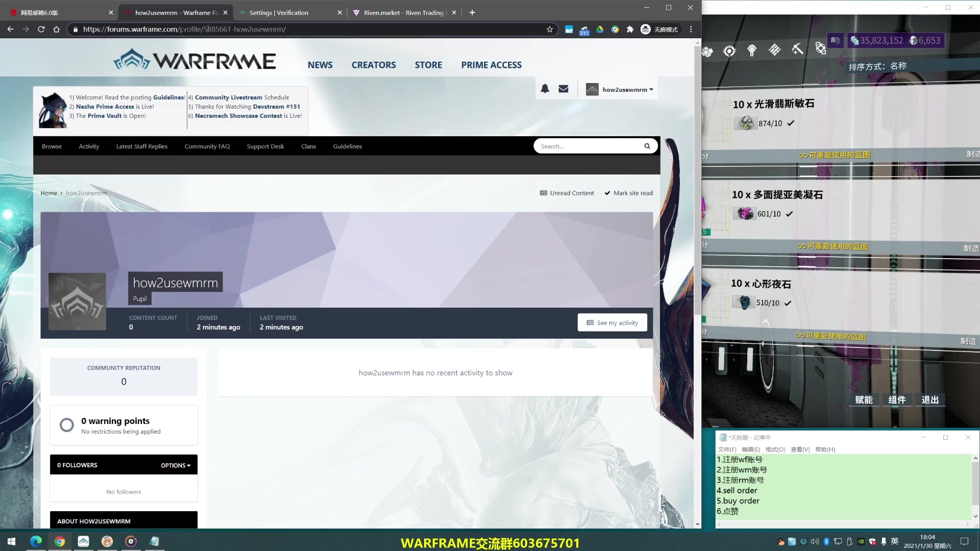Click the keyhole-shaped icon in game toolbar
The image size is (980, 551).
click(752, 50)
